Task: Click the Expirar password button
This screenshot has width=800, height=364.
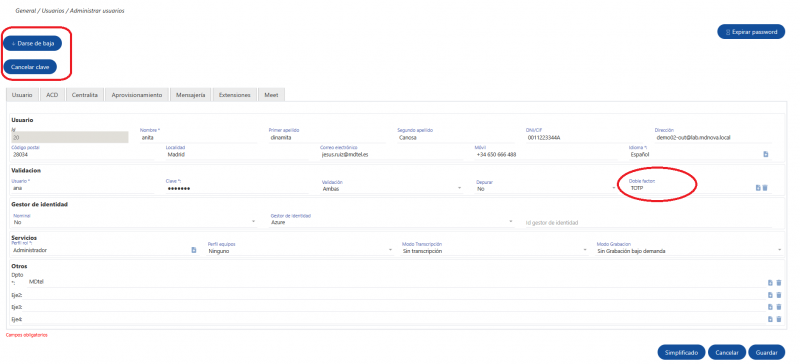Action: [x=751, y=32]
